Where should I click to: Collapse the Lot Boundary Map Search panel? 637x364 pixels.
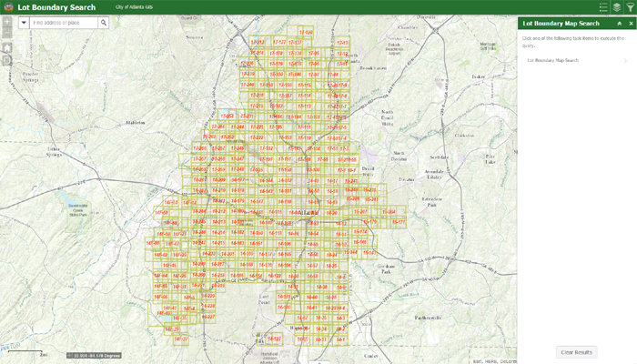(619, 24)
